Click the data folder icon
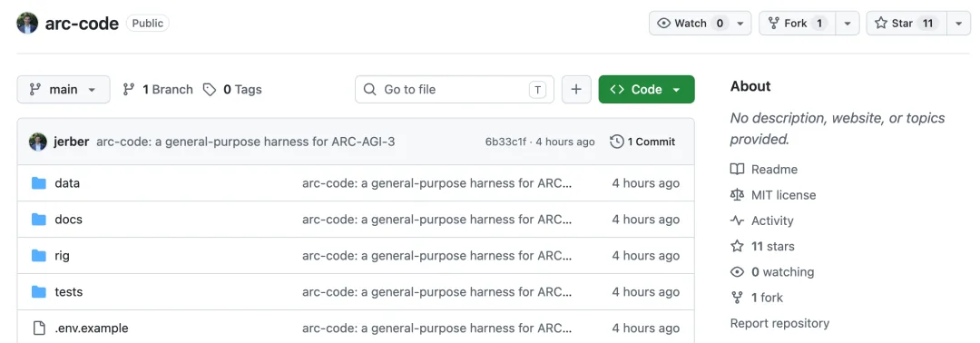 pos(39,183)
